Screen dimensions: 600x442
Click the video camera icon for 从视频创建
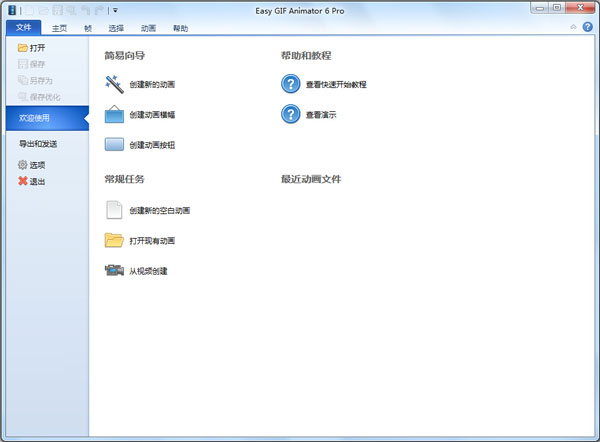tap(114, 271)
